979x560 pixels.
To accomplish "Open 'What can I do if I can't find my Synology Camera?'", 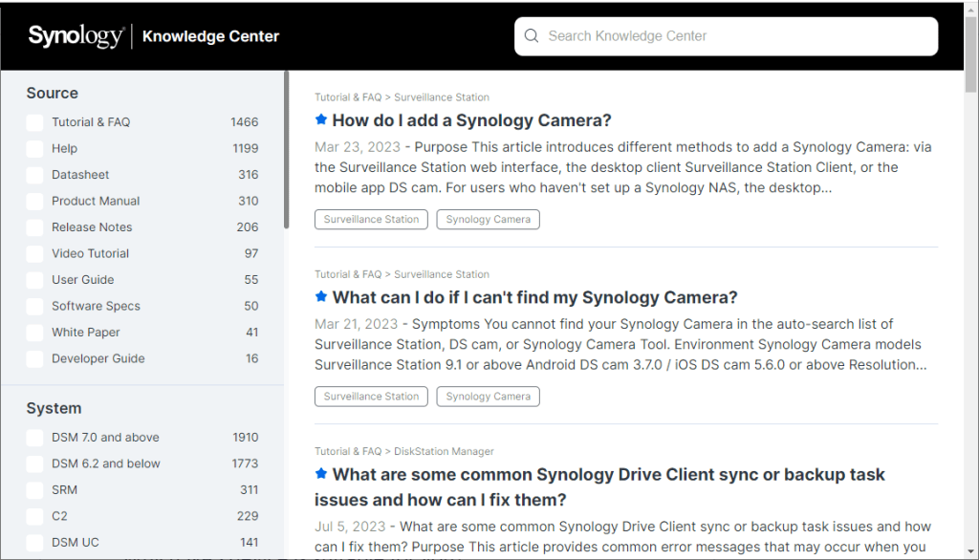I will [534, 297].
